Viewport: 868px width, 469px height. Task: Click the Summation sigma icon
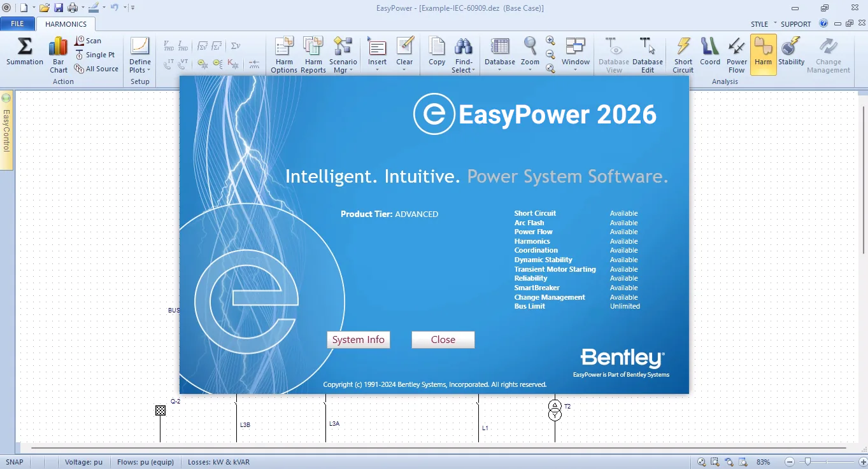pyautogui.click(x=25, y=52)
